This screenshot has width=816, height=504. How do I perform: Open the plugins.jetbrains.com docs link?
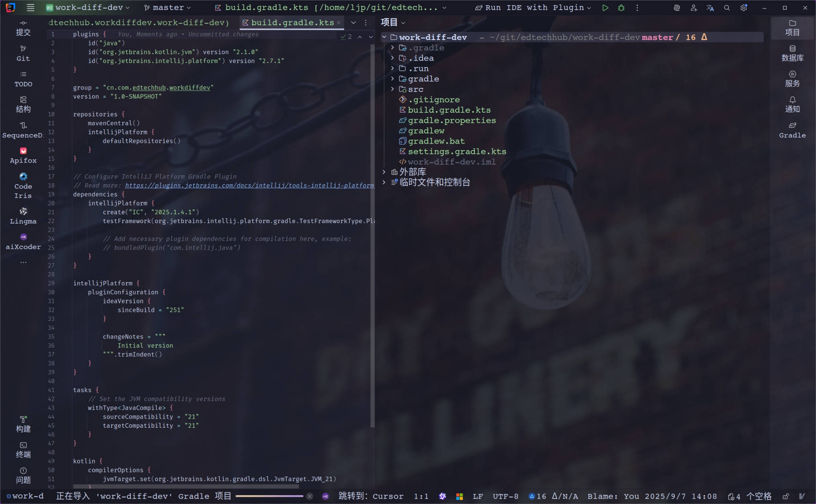point(249,185)
